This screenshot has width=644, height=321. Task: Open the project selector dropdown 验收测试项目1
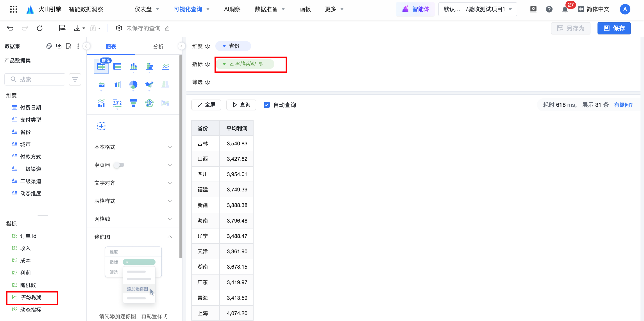click(x=477, y=9)
